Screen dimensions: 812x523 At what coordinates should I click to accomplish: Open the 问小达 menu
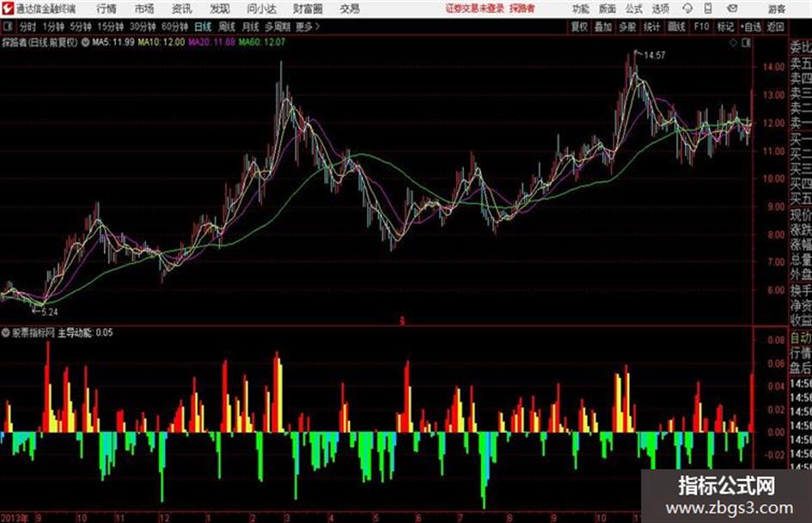[x=261, y=9]
